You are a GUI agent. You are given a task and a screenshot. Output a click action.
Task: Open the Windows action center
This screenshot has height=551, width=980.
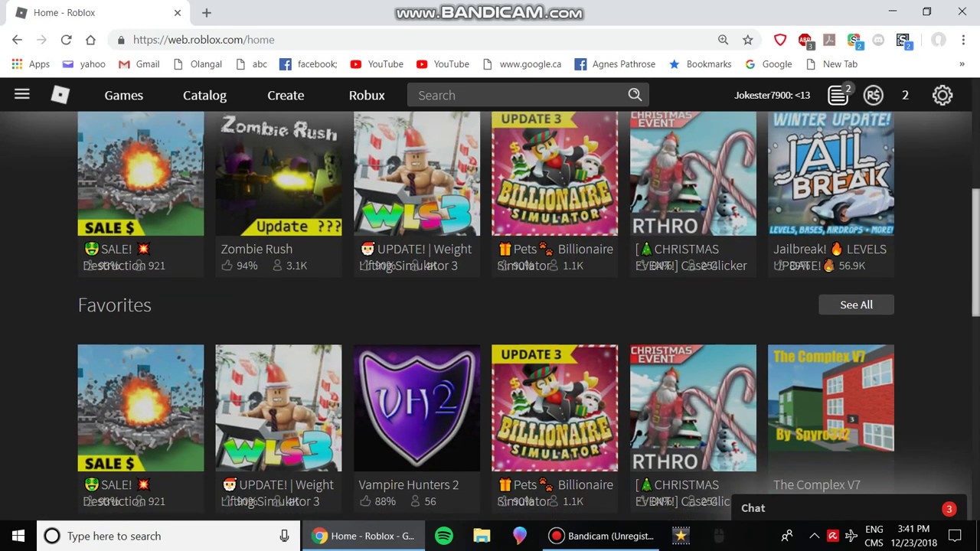click(x=955, y=536)
